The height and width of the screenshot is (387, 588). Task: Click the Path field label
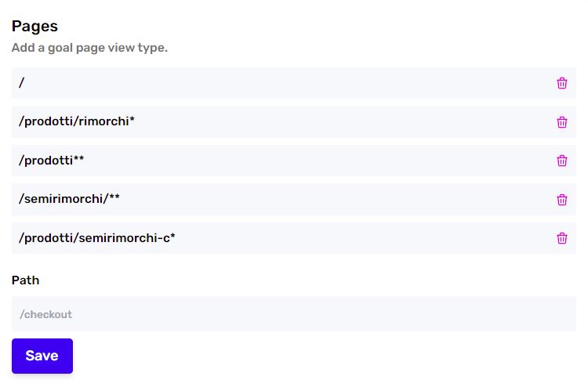pyautogui.click(x=26, y=280)
